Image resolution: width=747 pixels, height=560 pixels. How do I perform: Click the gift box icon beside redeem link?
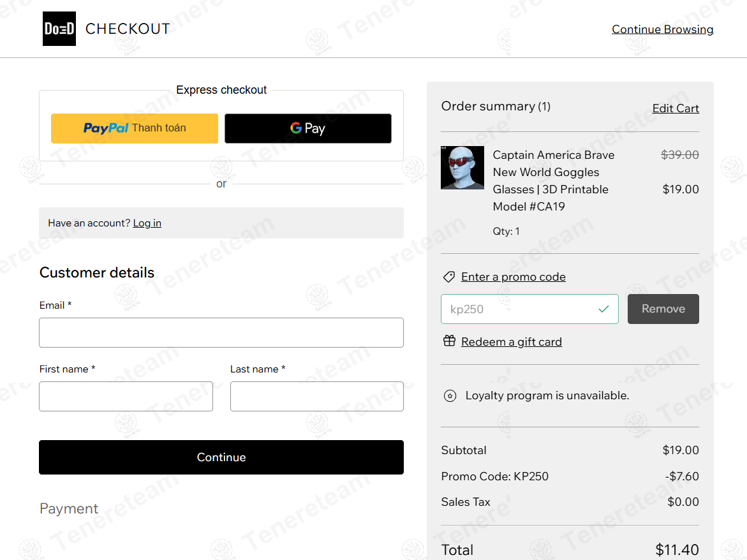pyautogui.click(x=450, y=341)
